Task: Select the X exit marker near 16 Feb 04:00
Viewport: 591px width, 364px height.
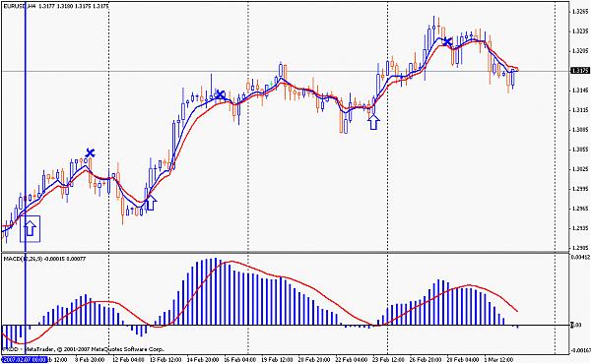Action: click(220, 94)
